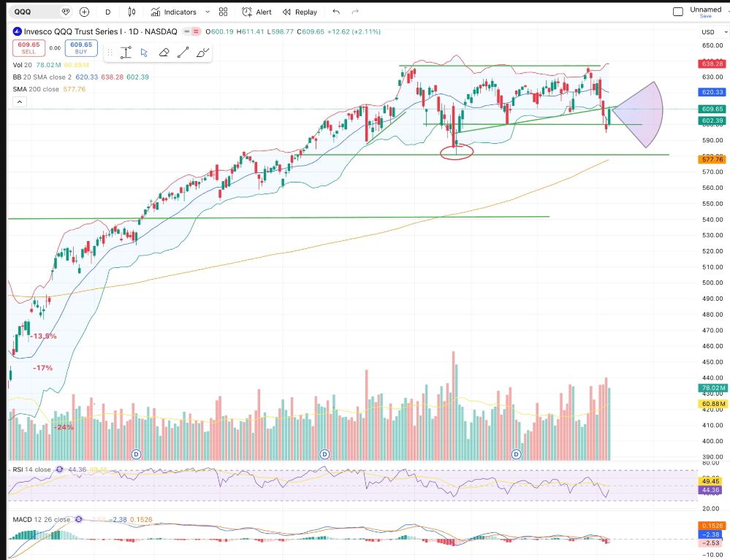
Task: Add a compare symbol with plus icon
Action: [x=84, y=12]
